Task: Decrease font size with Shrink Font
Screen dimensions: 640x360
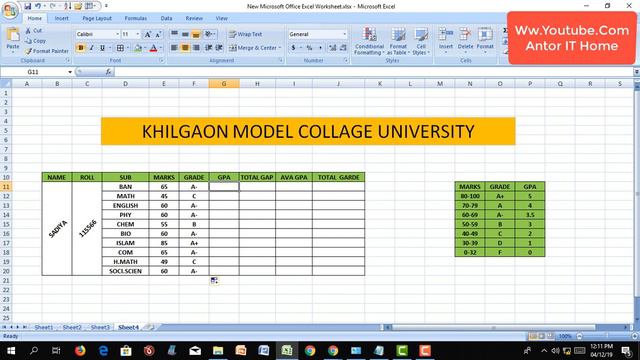Action: coord(158,34)
